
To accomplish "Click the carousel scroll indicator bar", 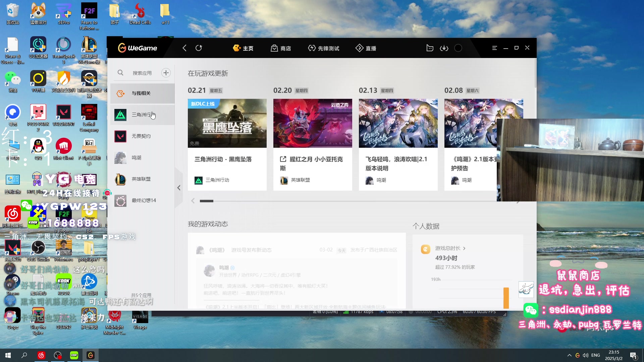I will [207, 201].
